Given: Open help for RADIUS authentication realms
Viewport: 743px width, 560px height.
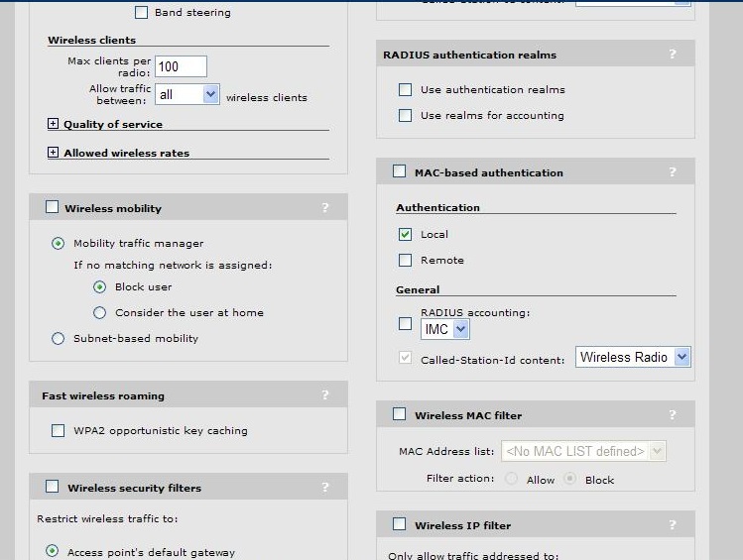Looking at the screenshot, I should coord(673,55).
